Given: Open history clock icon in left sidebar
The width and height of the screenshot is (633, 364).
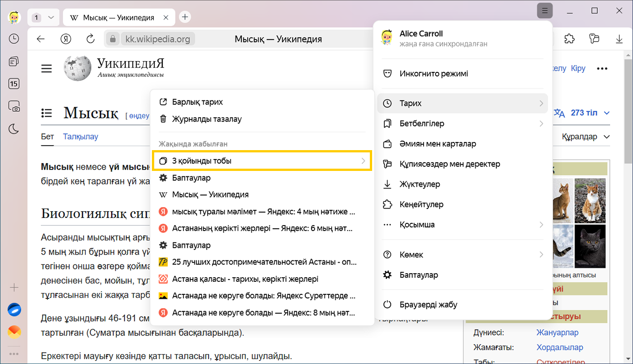Looking at the screenshot, I should 14,39.
